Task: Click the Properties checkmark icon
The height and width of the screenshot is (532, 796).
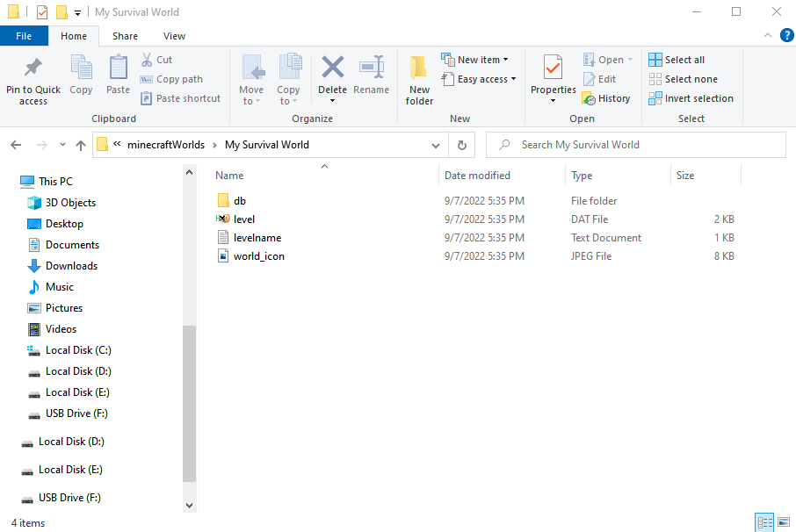Action: [x=553, y=68]
